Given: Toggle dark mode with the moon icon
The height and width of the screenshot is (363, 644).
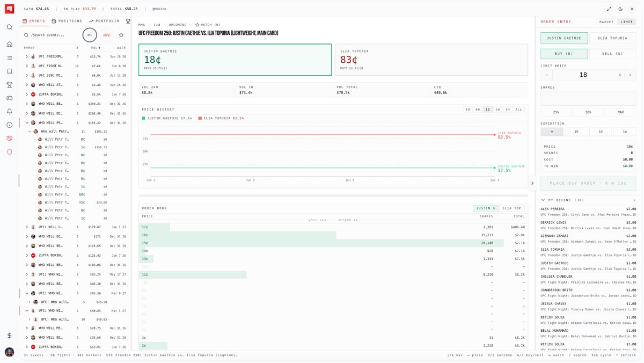Looking at the screenshot, I should click(620, 9).
